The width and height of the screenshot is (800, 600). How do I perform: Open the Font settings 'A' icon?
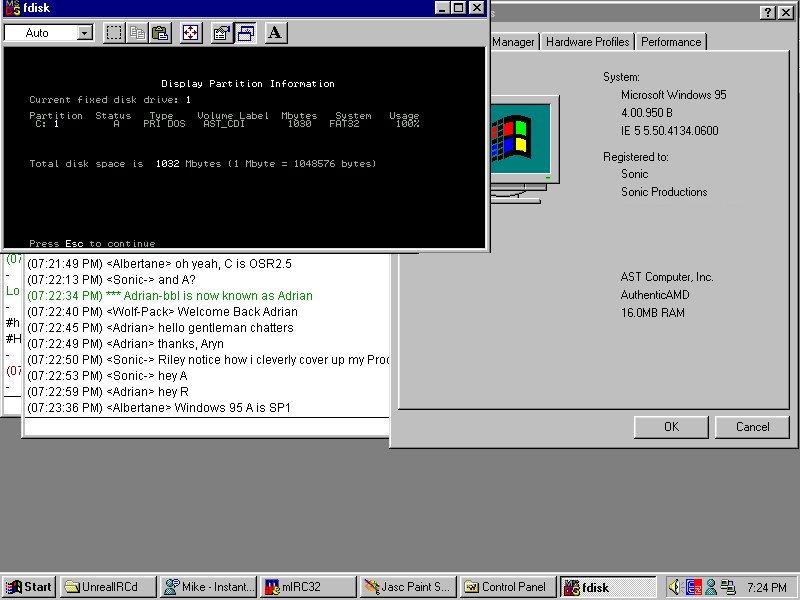[276, 33]
